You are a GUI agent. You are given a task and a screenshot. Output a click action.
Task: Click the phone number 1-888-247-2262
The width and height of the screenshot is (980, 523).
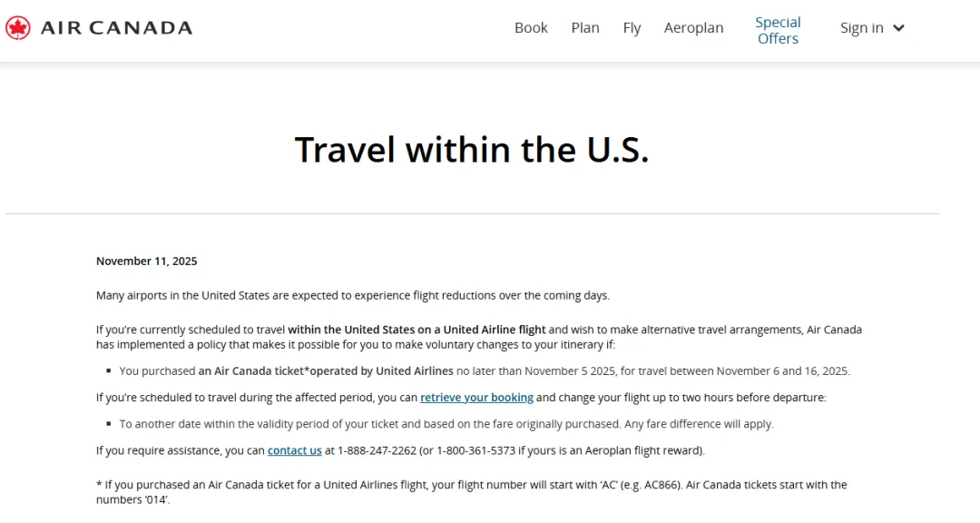378,450
